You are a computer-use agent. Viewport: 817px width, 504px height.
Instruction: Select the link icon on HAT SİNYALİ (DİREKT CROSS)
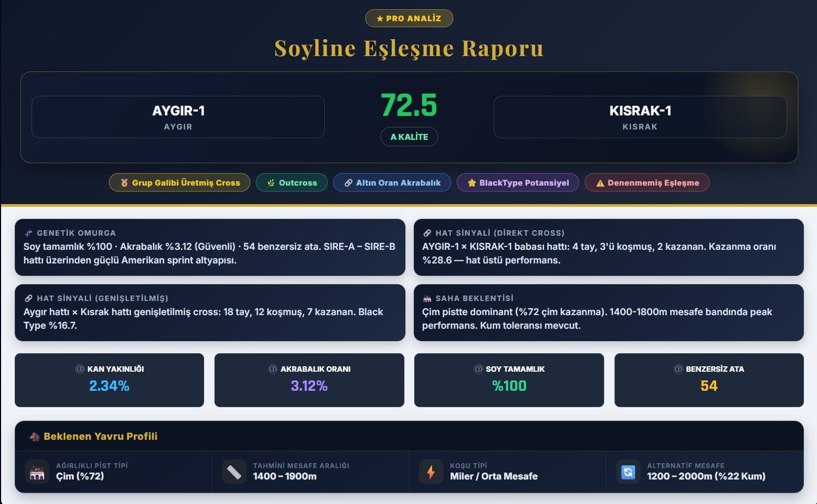click(428, 232)
